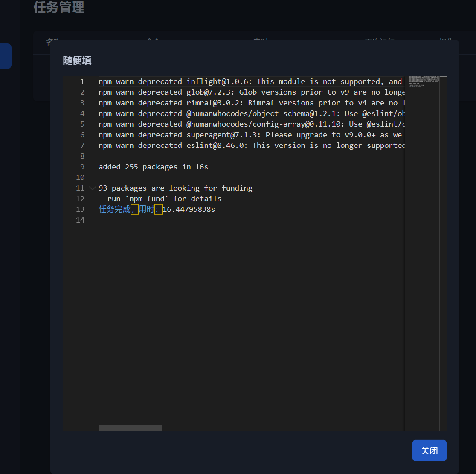476x474 pixels.
Task: Click the eslint@8.46.0 deprecation line
Action: coord(252,146)
